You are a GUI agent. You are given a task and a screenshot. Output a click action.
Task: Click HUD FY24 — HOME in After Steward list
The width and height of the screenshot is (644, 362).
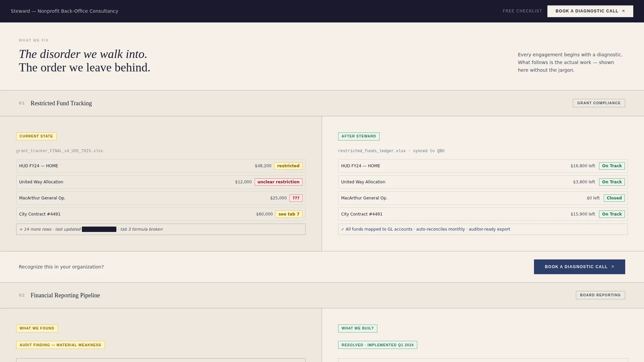tap(361, 166)
